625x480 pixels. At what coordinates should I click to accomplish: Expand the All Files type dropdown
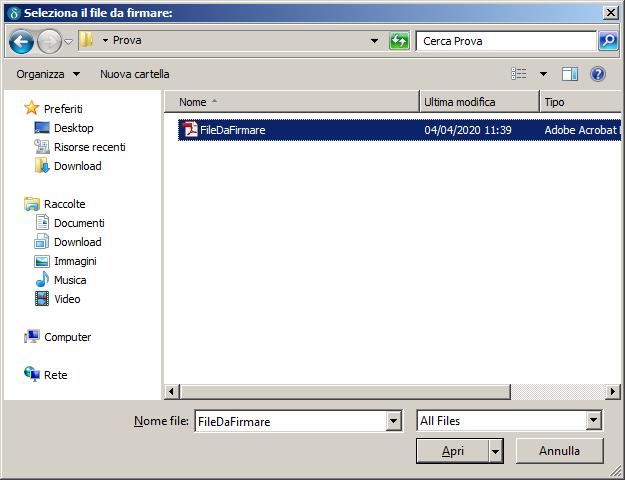[594, 421]
